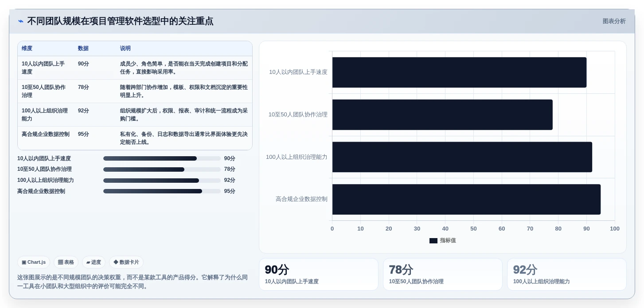
Task: Click the 进度 tag chip
Action: [94, 262]
